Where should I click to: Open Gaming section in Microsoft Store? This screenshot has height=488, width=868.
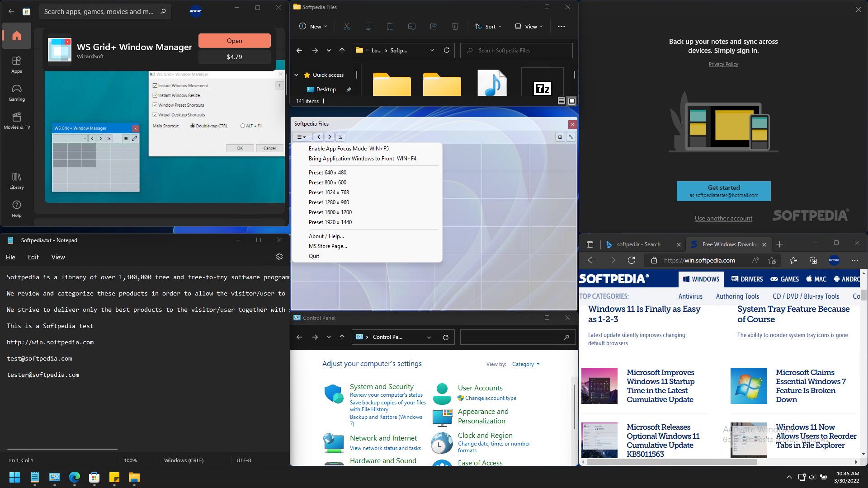pyautogui.click(x=17, y=93)
